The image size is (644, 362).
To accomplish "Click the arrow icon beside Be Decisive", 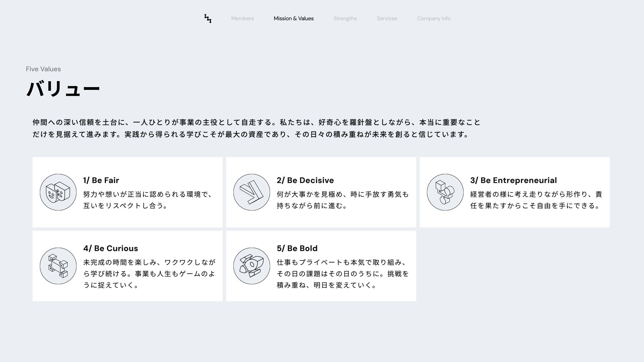I will coord(252,192).
